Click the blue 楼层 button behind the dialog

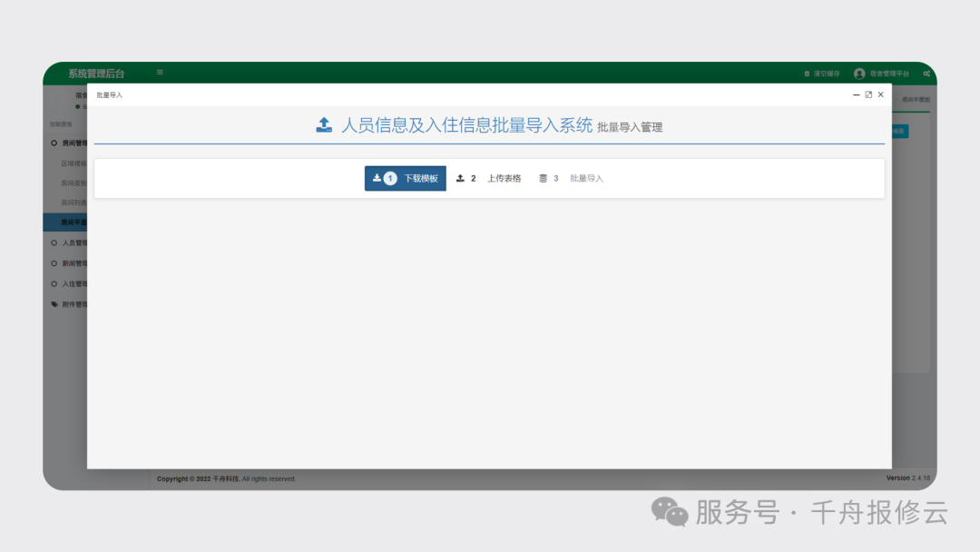point(898,131)
